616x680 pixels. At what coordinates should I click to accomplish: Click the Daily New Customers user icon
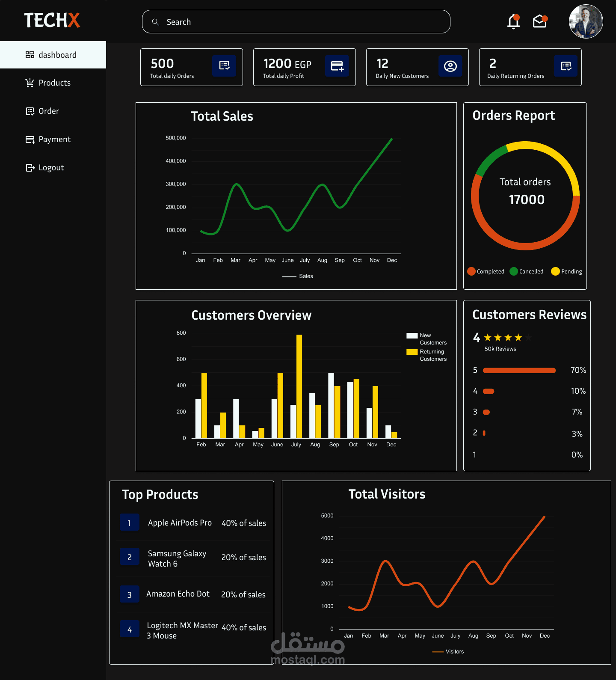450,66
